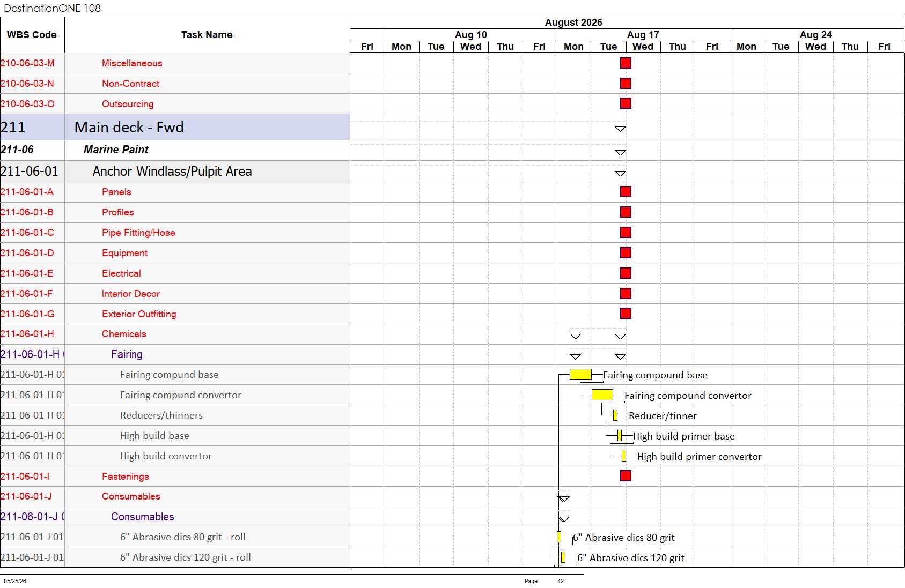Click the red milestone marker for Miscellaneous
The image size is (905, 588).
point(626,63)
